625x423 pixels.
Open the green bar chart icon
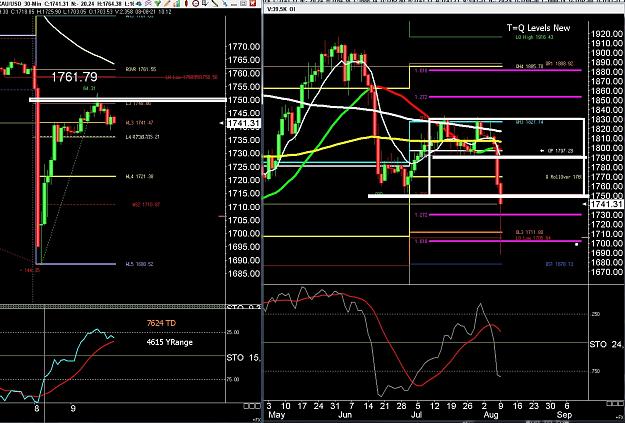tap(176, 3)
